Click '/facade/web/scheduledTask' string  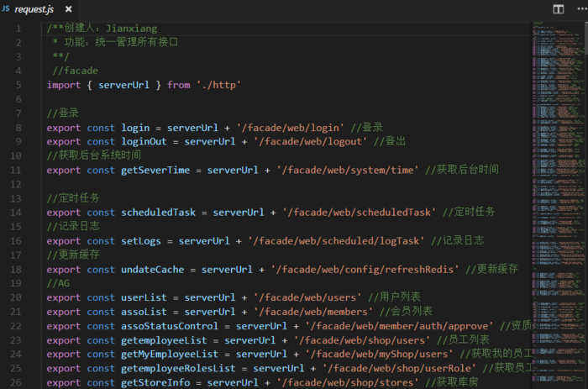pos(360,213)
